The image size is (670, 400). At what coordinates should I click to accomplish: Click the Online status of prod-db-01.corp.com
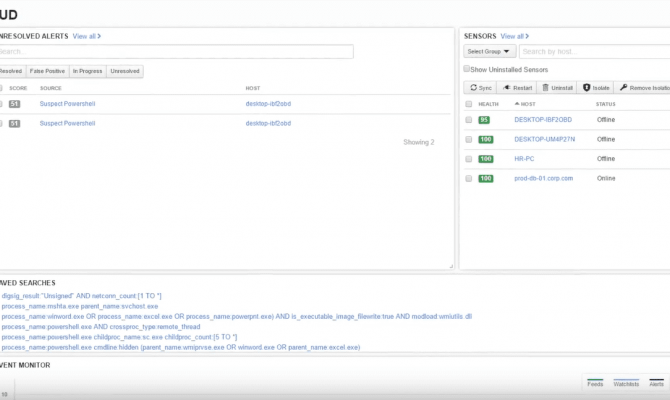(606, 178)
